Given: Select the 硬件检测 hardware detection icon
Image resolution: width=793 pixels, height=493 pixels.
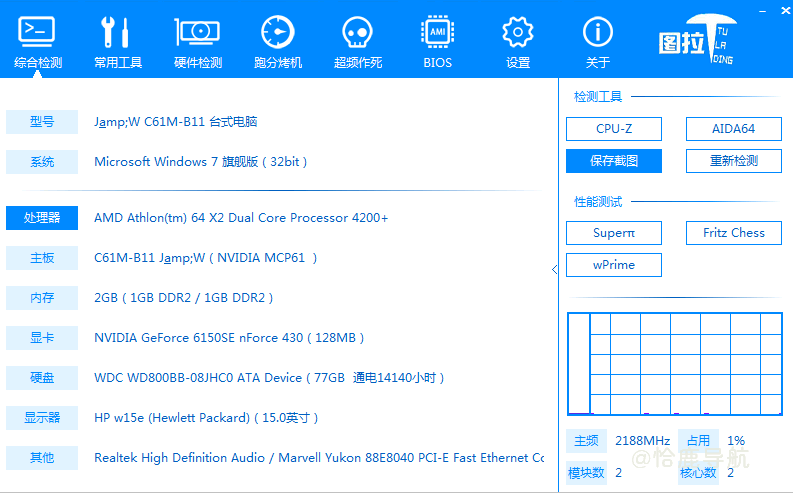Looking at the screenshot, I should 198,33.
